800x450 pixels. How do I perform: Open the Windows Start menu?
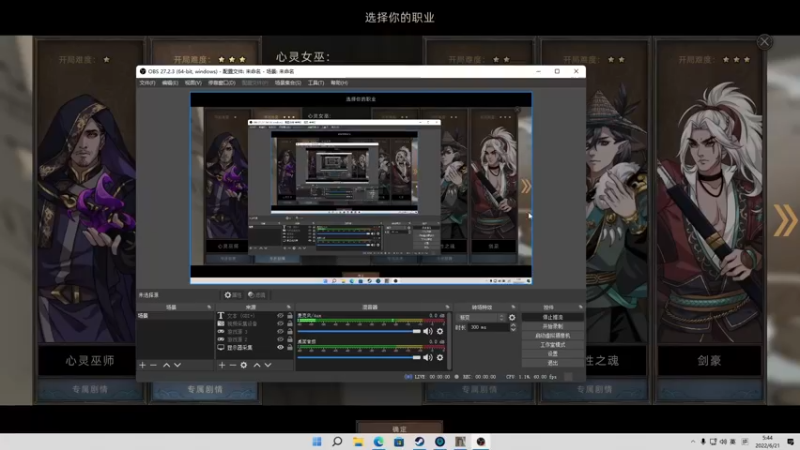click(317, 441)
